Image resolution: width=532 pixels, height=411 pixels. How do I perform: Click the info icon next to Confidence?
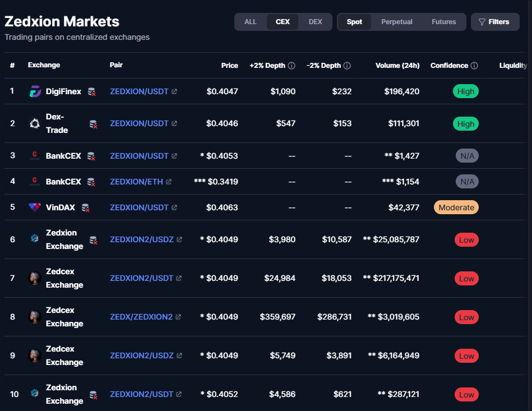click(474, 66)
